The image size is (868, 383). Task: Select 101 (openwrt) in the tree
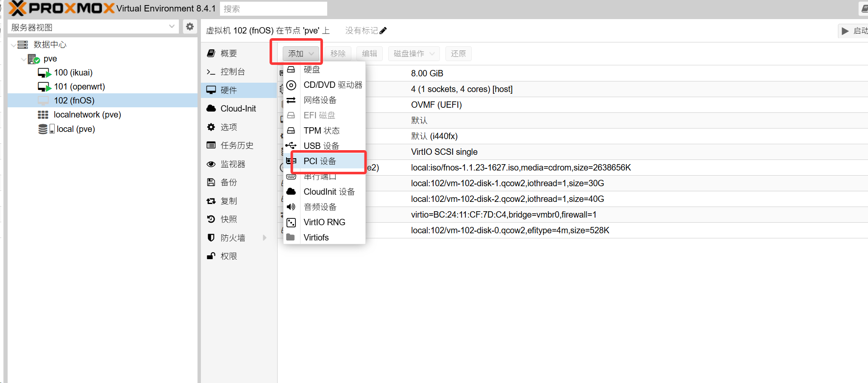point(79,87)
